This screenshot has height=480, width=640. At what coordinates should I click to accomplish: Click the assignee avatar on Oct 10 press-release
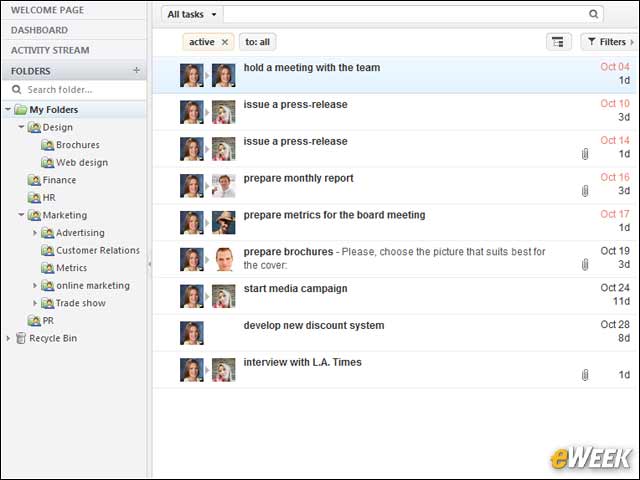click(224, 112)
